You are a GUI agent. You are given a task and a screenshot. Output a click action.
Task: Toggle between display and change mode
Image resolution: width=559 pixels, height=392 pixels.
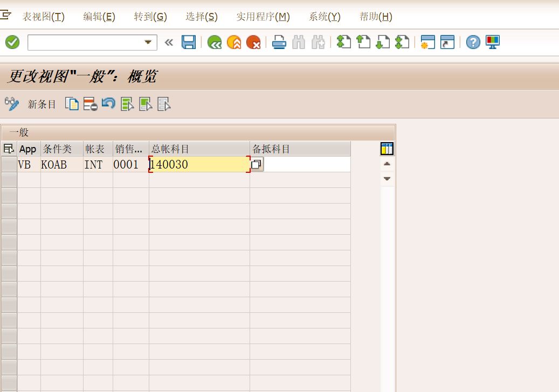(12, 104)
